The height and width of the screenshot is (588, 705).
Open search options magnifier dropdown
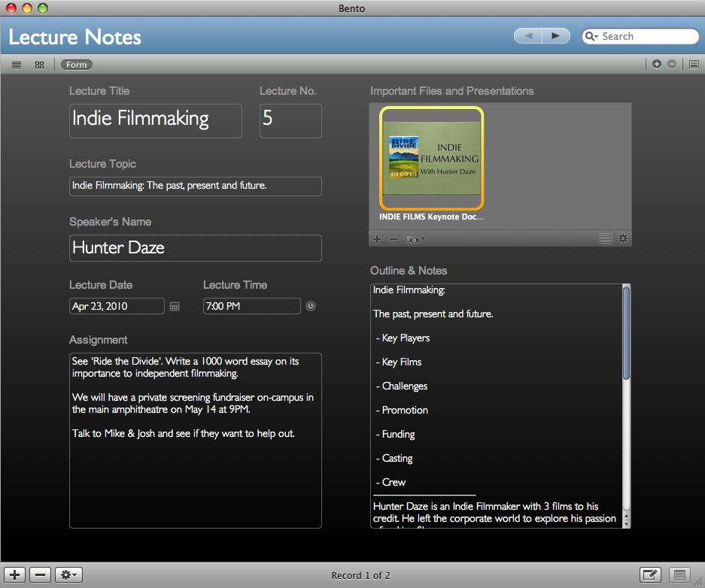(592, 36)
